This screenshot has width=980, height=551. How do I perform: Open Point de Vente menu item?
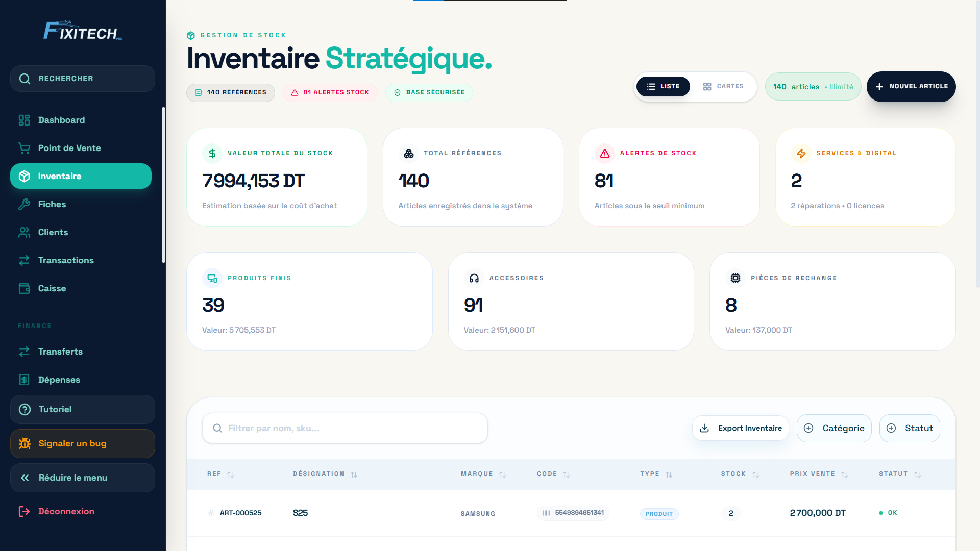coord(69,148)
